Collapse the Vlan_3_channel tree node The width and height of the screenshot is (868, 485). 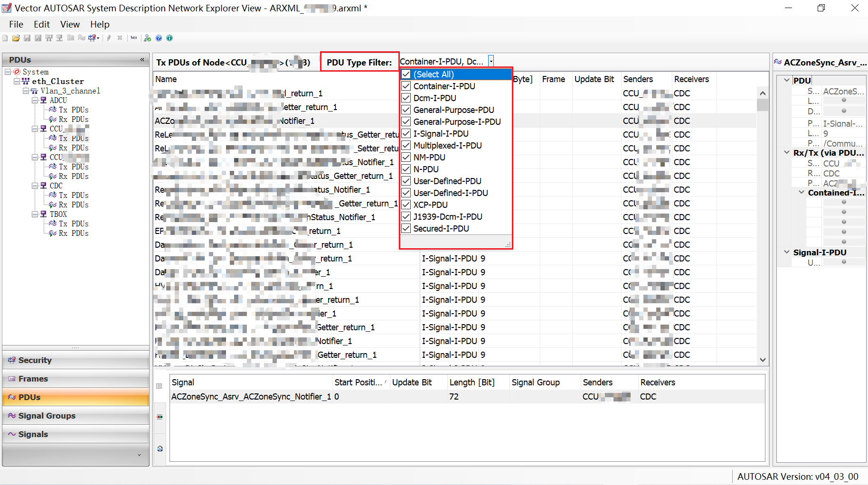pyautogui.click(x=26, y=91)
